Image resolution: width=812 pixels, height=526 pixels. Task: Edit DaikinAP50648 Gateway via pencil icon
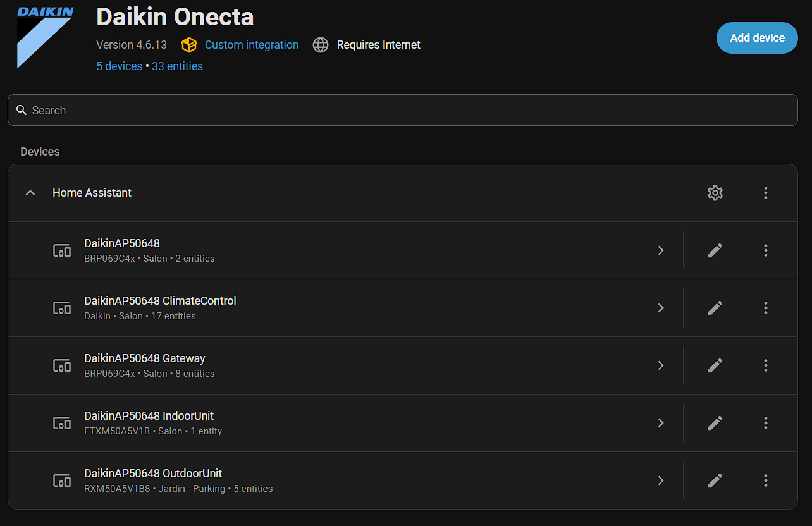coord(715,365)
